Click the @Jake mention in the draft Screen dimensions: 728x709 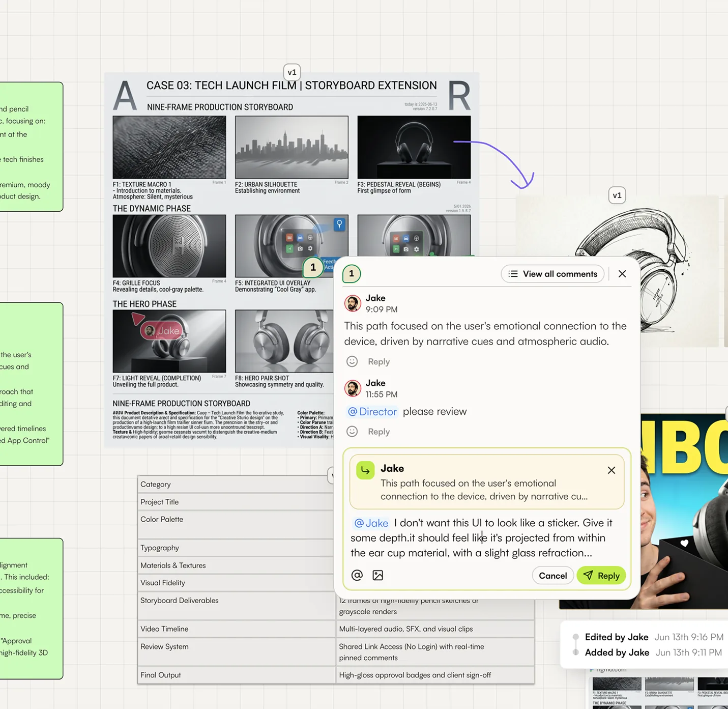tap(371, 523)
